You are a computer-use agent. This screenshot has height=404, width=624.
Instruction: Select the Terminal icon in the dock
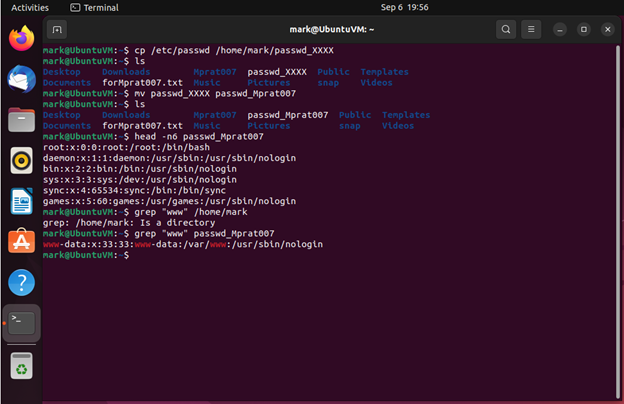point(21,323)
